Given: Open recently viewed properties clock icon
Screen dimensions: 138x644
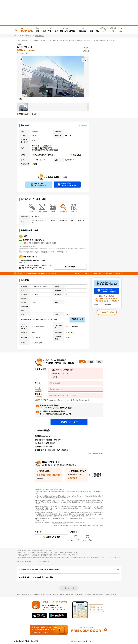Looking at the screenshot, I should tap(104, 30).
